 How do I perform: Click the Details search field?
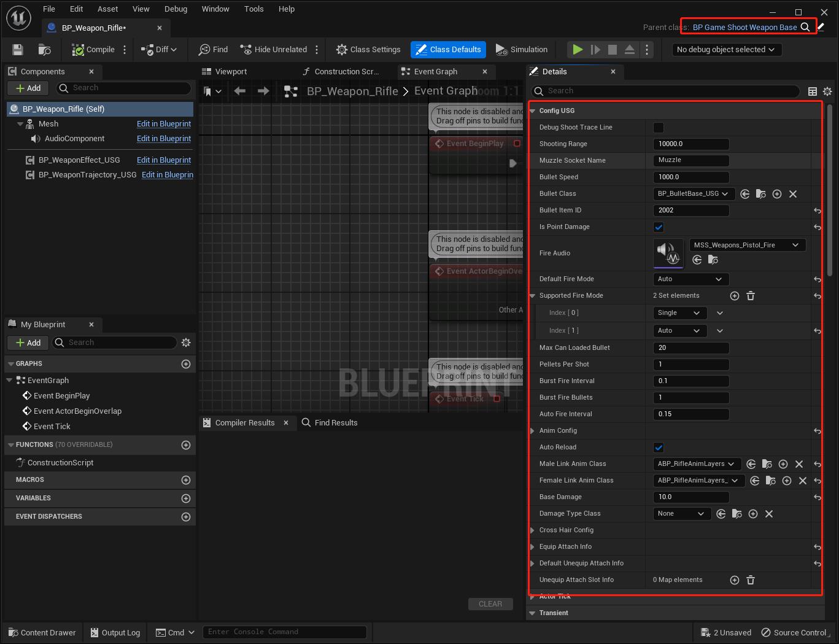click(665, 91)
